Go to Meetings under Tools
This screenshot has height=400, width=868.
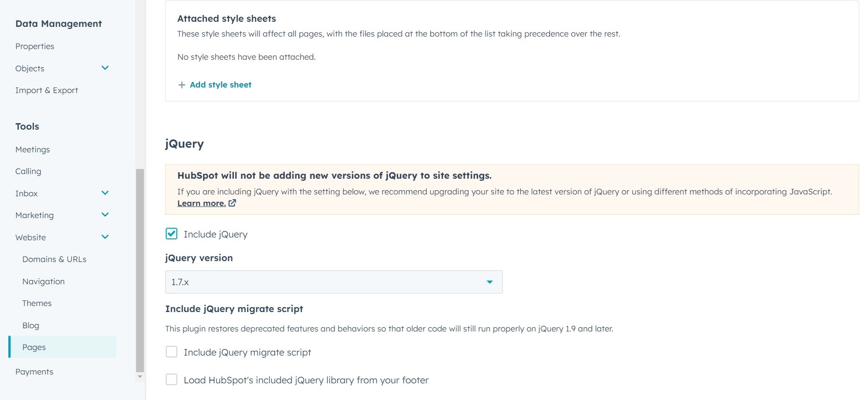32,149
